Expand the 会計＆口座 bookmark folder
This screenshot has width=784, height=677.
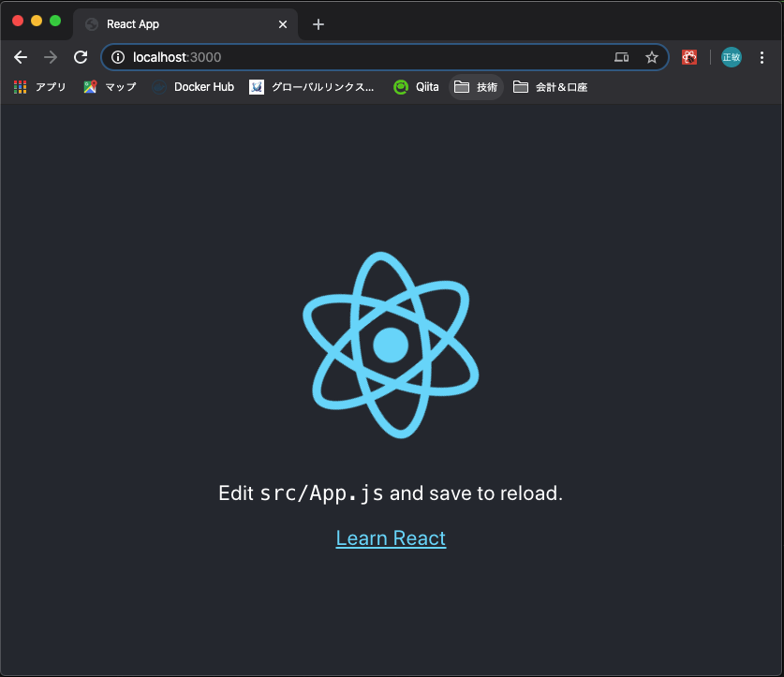point(550,87)
